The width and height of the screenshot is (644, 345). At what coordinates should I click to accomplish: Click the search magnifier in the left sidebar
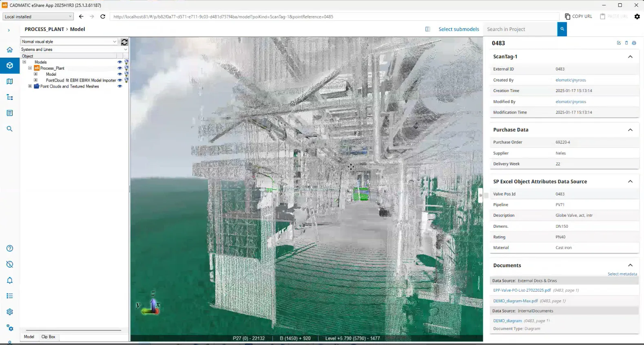pos(10,129)
